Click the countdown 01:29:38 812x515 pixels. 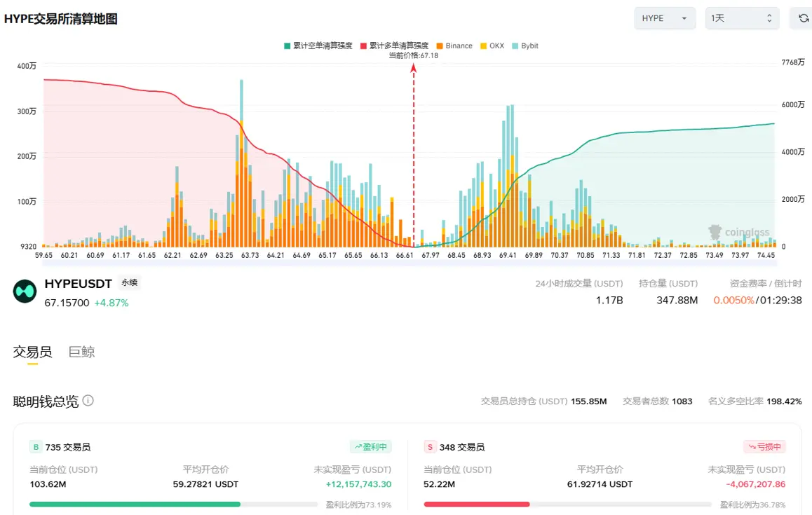click(x=781, y=300)
